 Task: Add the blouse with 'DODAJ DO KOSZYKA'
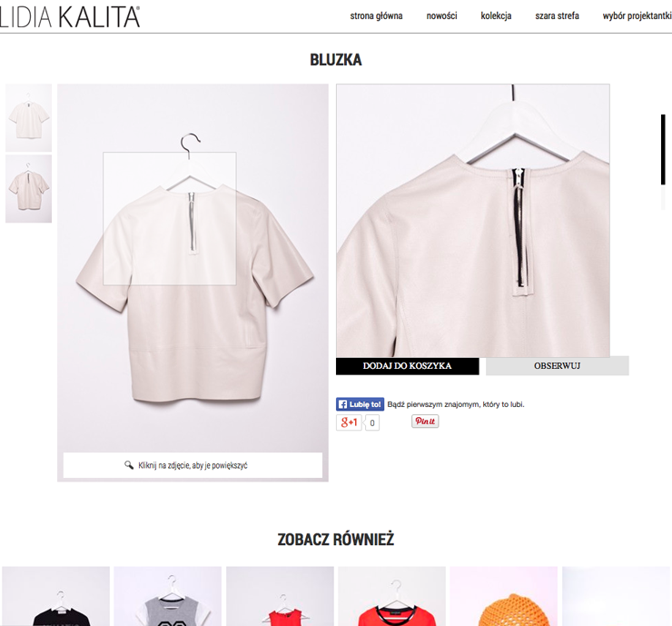pyautogui.click(x=408, y=366)
